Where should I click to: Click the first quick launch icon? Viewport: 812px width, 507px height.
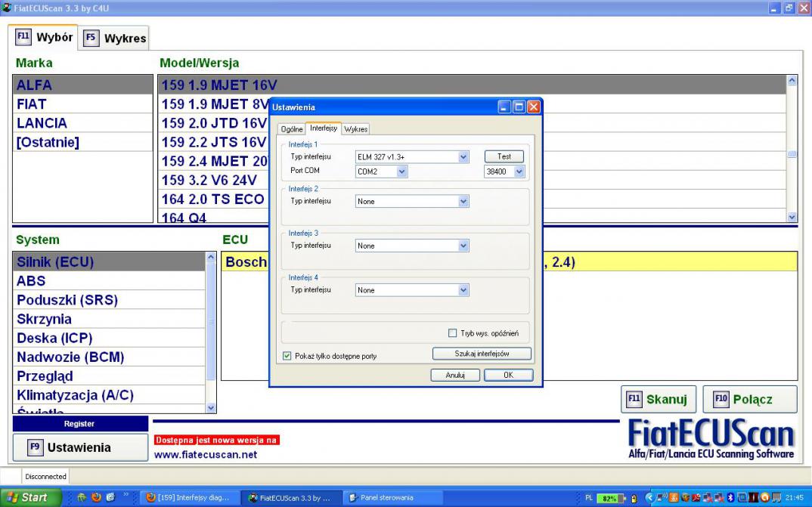click(x=82, y=497)
